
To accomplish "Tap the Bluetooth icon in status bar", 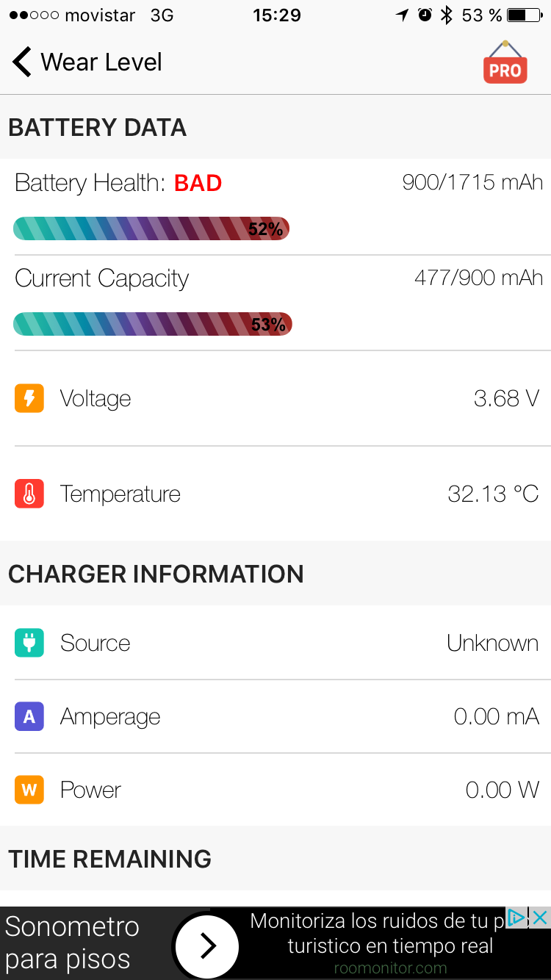I will pyautogui.click(x=446, y=15).
